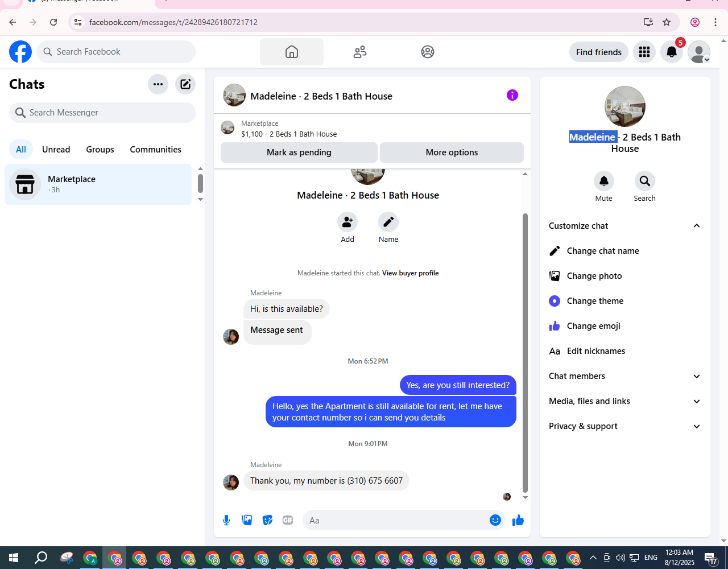Click Change photo option
The height and width of the screenshot is (569, 728).
624,276
